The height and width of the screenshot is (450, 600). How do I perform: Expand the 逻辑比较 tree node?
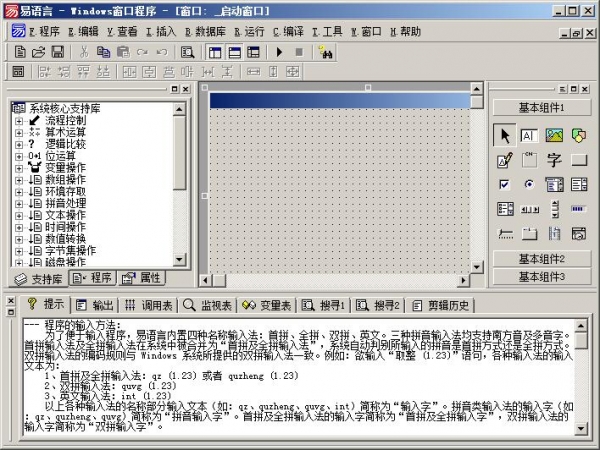click(x=19, y=145)
